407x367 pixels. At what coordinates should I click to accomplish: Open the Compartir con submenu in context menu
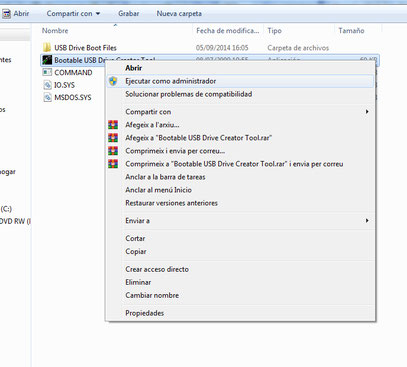pyautogui.click(x=240, y=112)
